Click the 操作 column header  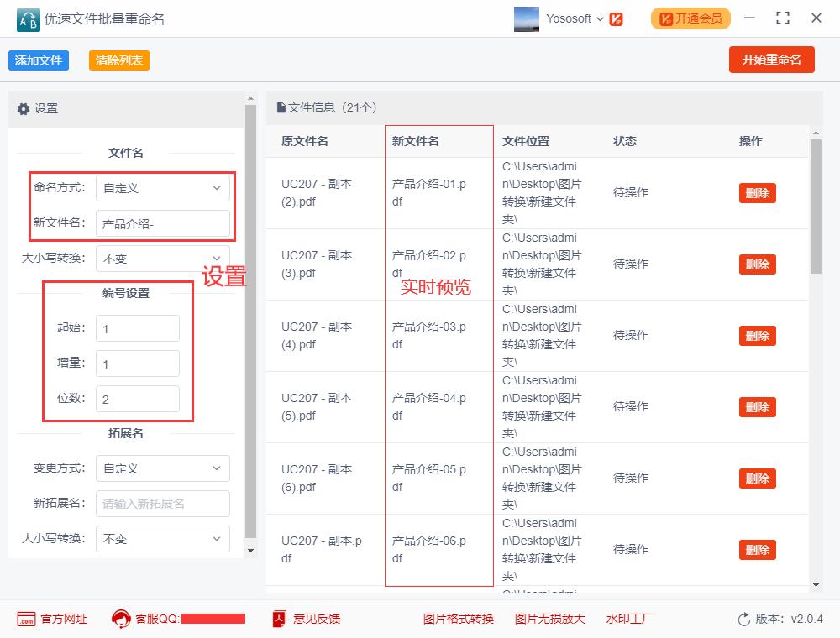point(750,141)
